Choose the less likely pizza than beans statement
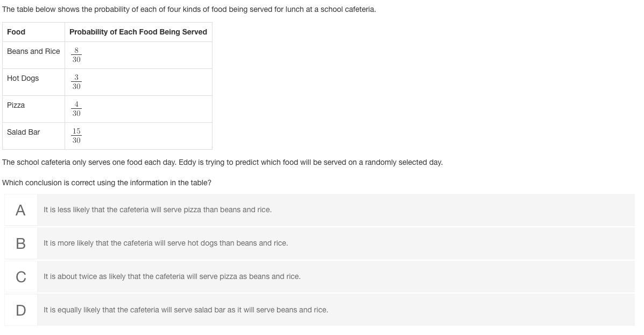The width and height of the screenshot is (644, 335). [157, 210]
